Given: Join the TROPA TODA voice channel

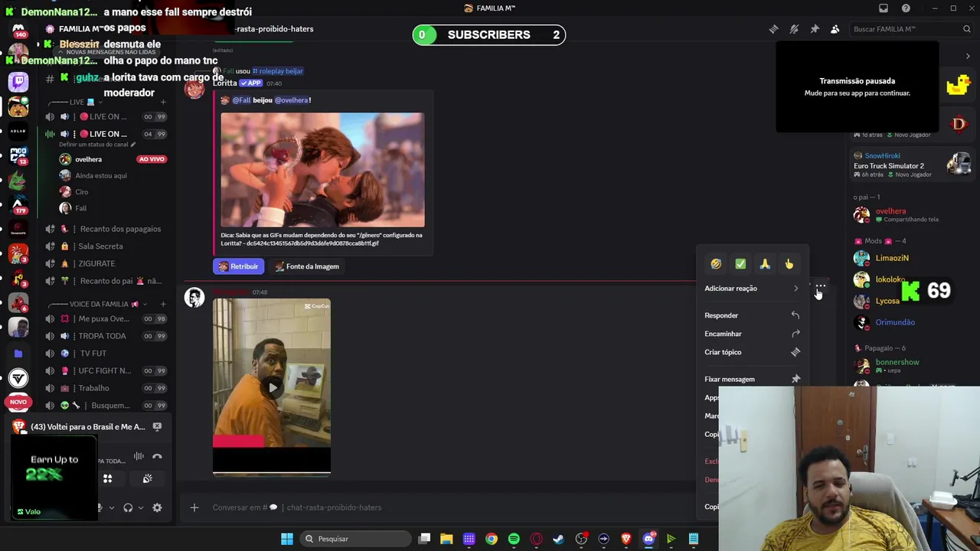Looking at the screenshot, I should [102, 336].
